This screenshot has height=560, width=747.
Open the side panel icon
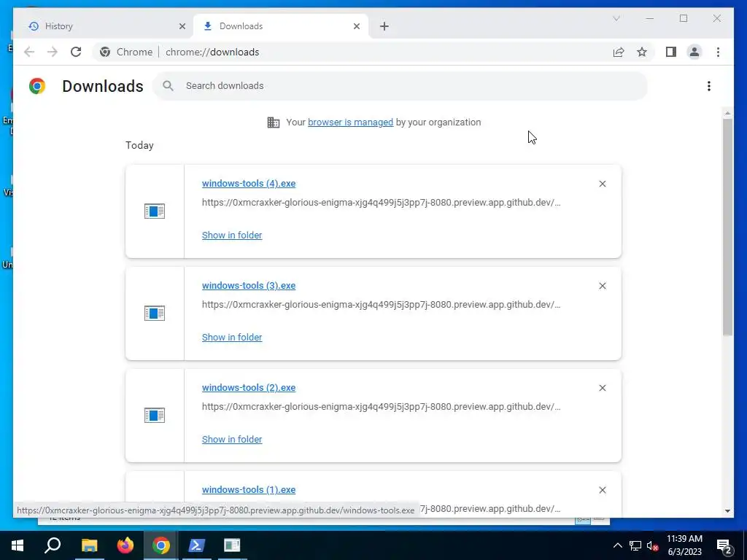[x=671, y=52]
